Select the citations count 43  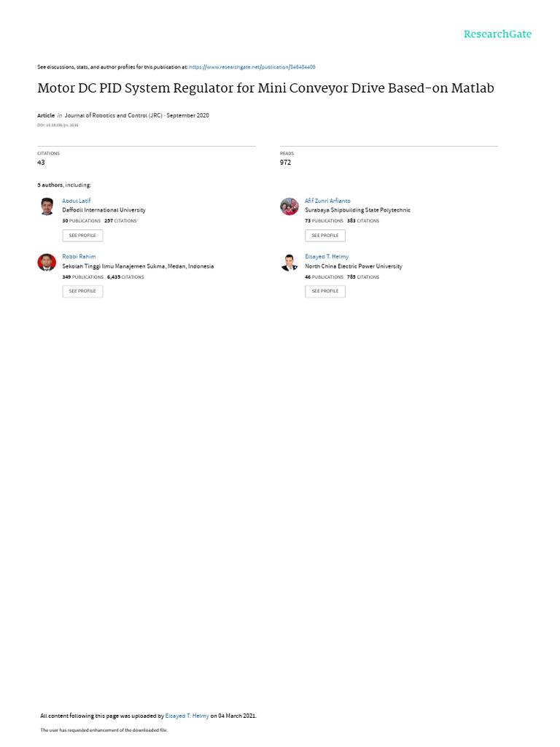coord(41,163)
